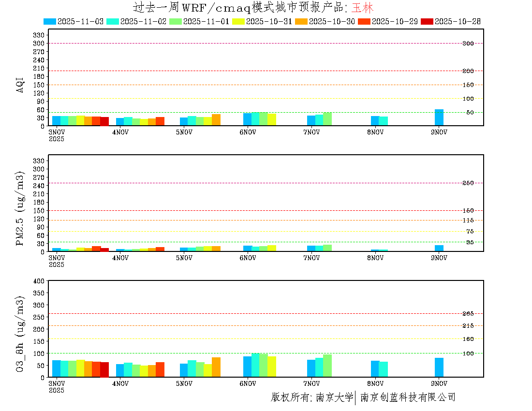Click the 2025-10-28 dark red legend swatch

point(427,21)
